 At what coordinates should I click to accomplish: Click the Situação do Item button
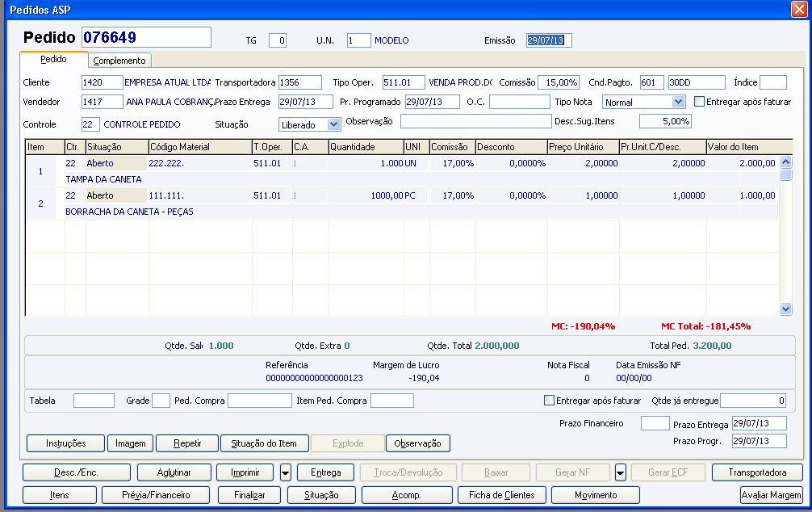click(x=264, y=443)
